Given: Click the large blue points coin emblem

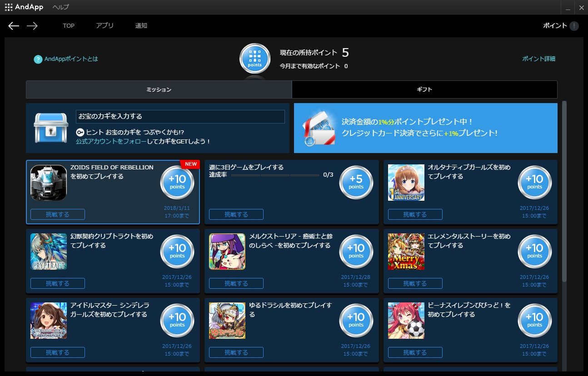Looking at the screenshot, I should [x=255, y=59].
